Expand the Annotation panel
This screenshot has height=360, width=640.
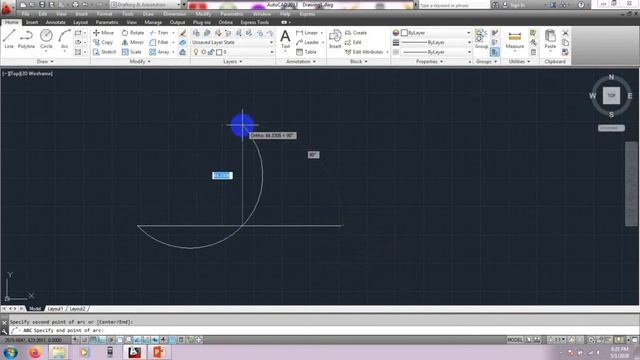click(301, 62)
